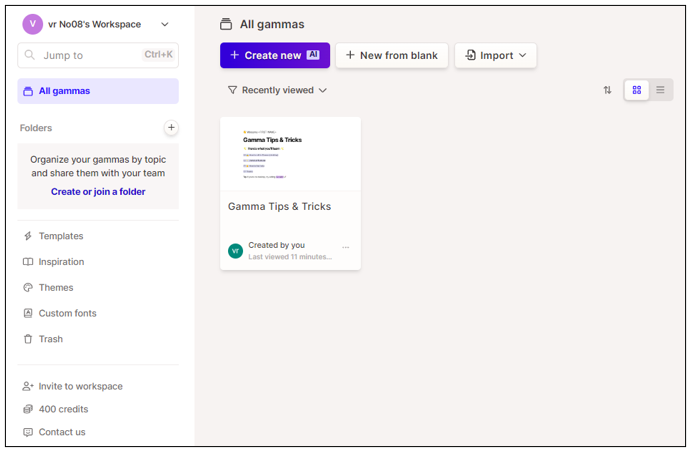Select All gammas in the sidebar
691x452 pixels.
pyautogui.click(x=98, y=91)
